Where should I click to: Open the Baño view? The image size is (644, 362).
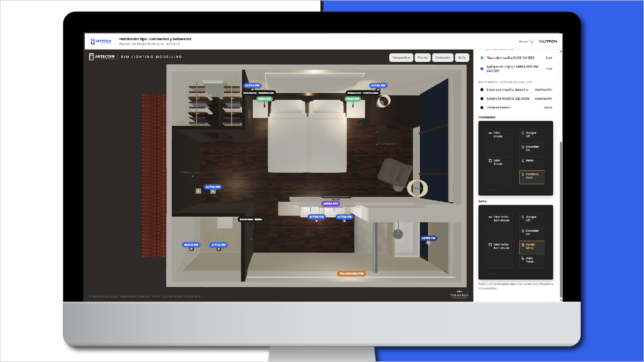coord(462,57)
